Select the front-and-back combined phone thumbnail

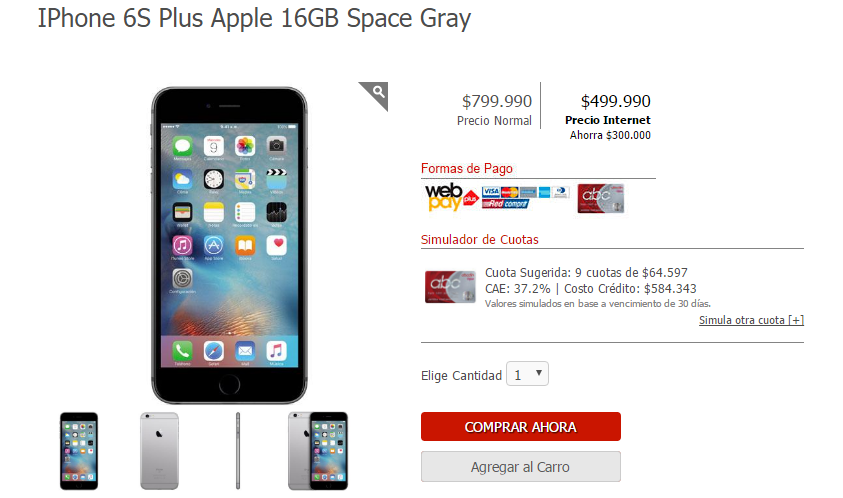[318, 451]
